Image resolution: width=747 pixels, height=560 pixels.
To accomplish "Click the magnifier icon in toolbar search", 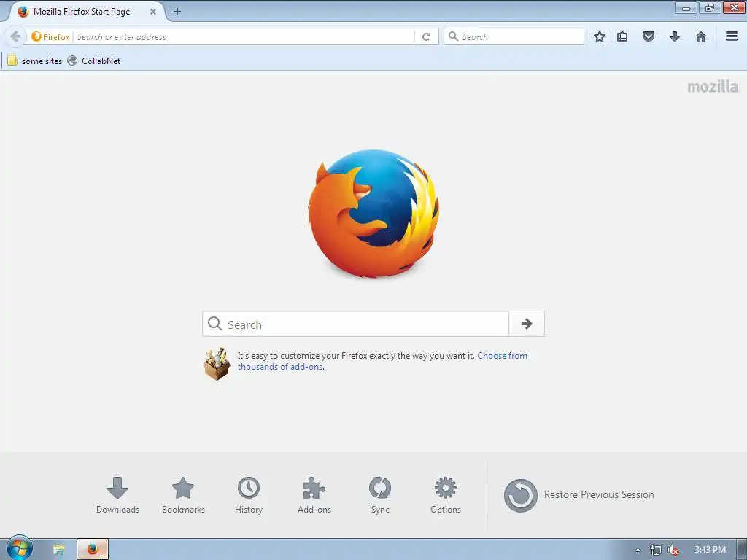I will [454, 36].
